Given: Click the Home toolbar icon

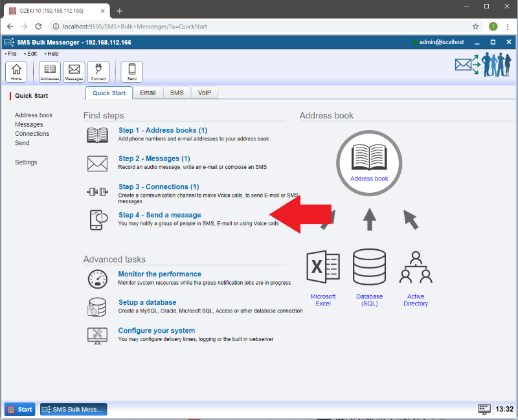Looking at the screenshot, I should [x=16, y=71].
